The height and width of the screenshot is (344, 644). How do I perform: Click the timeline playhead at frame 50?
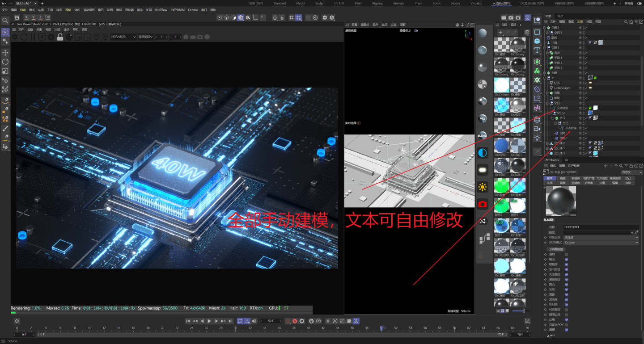pos(382,327)
